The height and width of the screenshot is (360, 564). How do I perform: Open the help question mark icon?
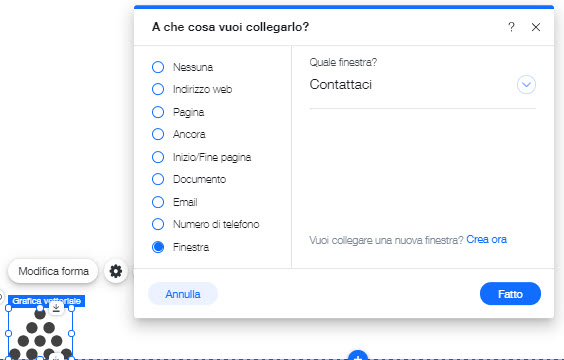(x=511, y=27)
